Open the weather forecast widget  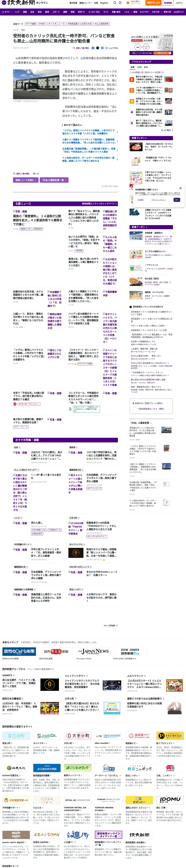[x=133, y=3]
